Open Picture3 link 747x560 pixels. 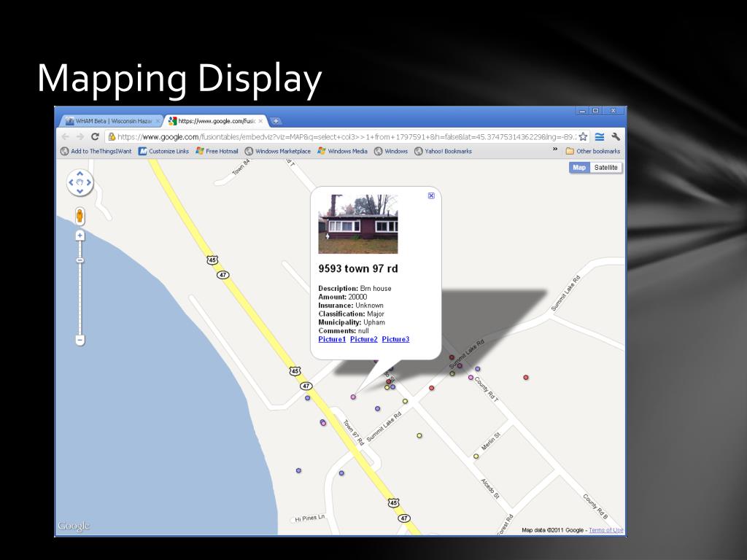tap(395, 339)
